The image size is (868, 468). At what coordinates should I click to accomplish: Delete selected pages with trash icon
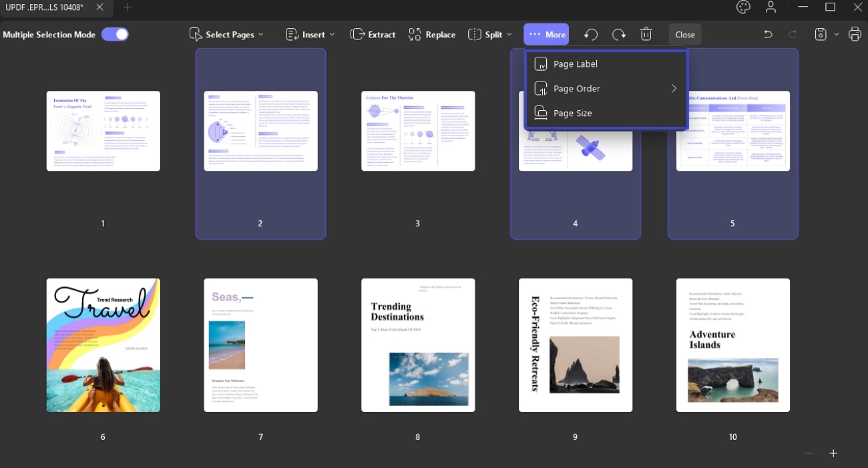tap(646, 34)
